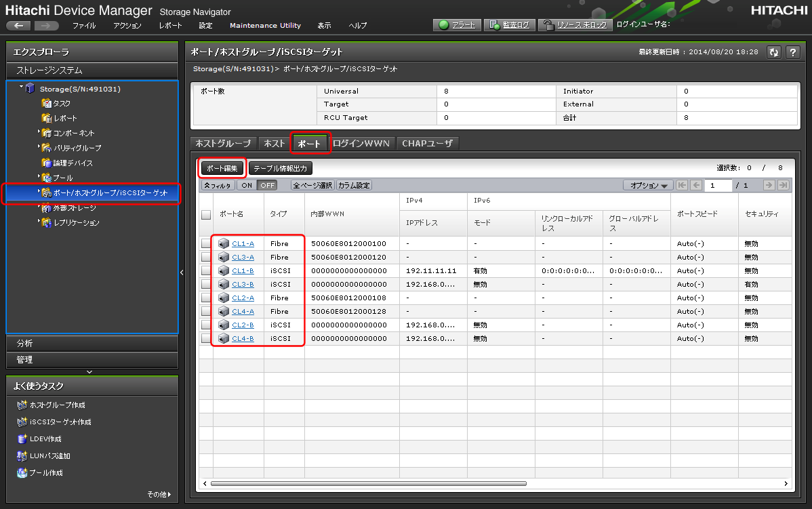Click the green alert status icon
Screen dimensions: 812x509
click(443, 25)
